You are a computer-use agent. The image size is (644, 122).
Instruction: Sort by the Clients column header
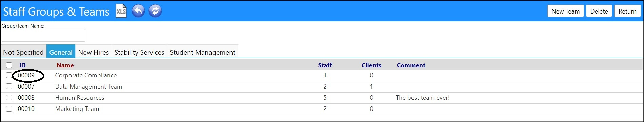coord(371,65)
